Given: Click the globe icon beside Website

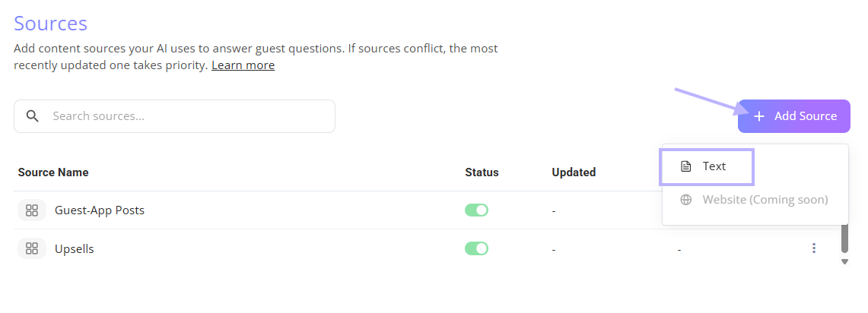Looking at the screenshot, I should (x=686, y=200).
